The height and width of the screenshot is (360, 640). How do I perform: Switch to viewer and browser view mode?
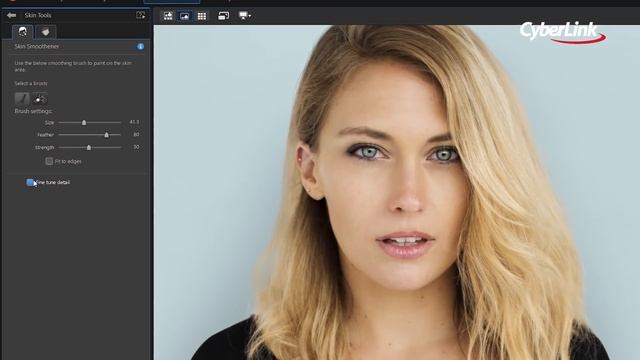point(168,16)
